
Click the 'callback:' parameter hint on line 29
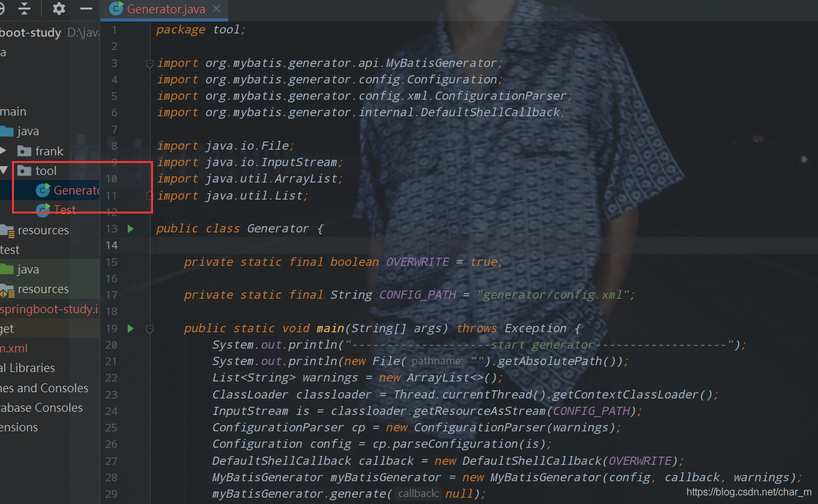pyautogui.click(x=418, y=494)
